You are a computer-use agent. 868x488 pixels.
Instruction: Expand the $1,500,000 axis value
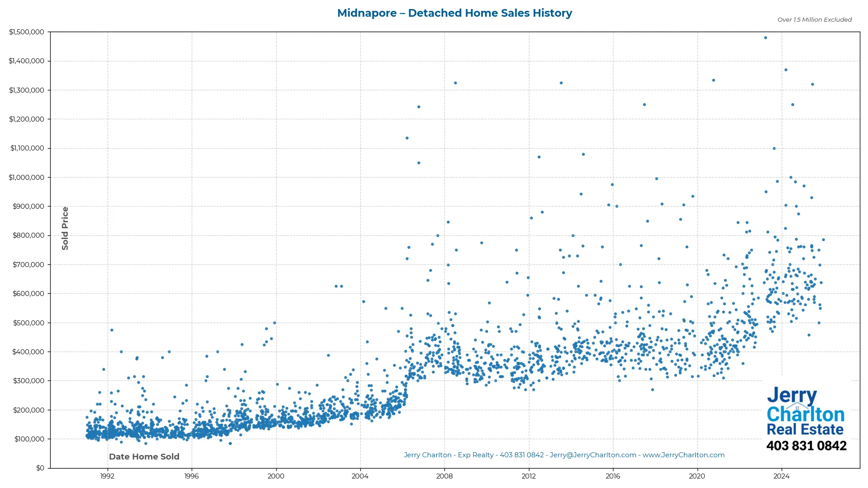coord(27,32)
